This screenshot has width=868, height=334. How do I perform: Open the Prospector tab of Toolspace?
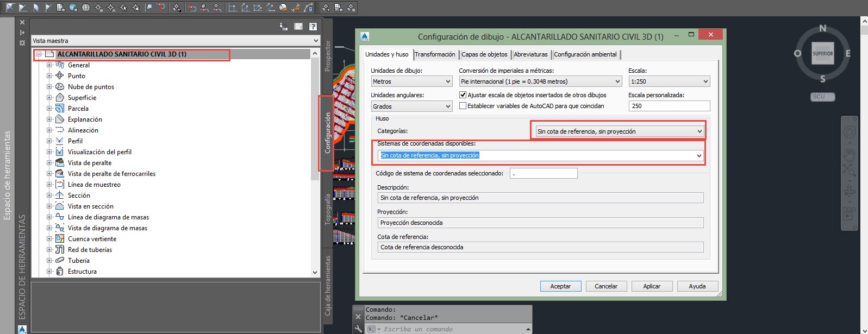click(327, 56)
